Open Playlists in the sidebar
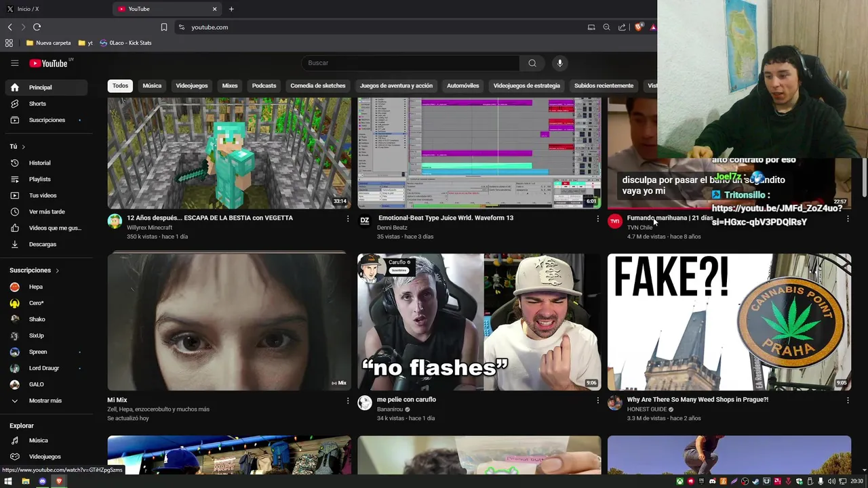Screen dimensions: 868x488 coord(47,179)
